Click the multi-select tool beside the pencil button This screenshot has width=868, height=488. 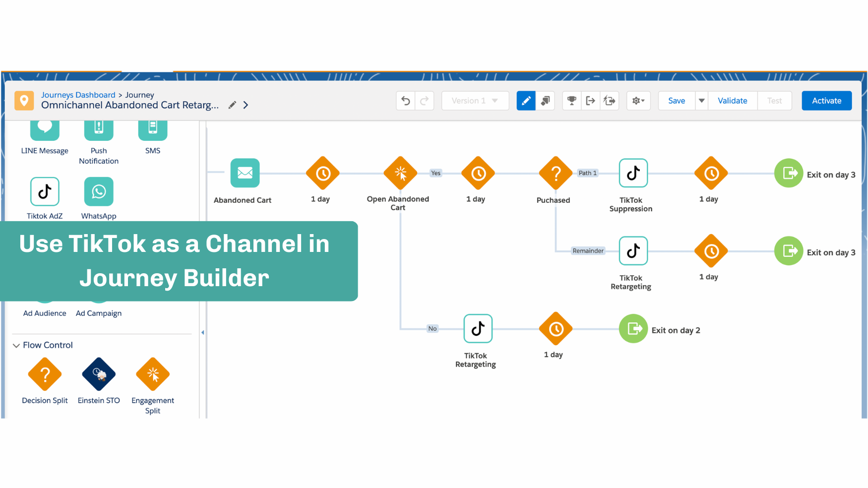[545, 101]
